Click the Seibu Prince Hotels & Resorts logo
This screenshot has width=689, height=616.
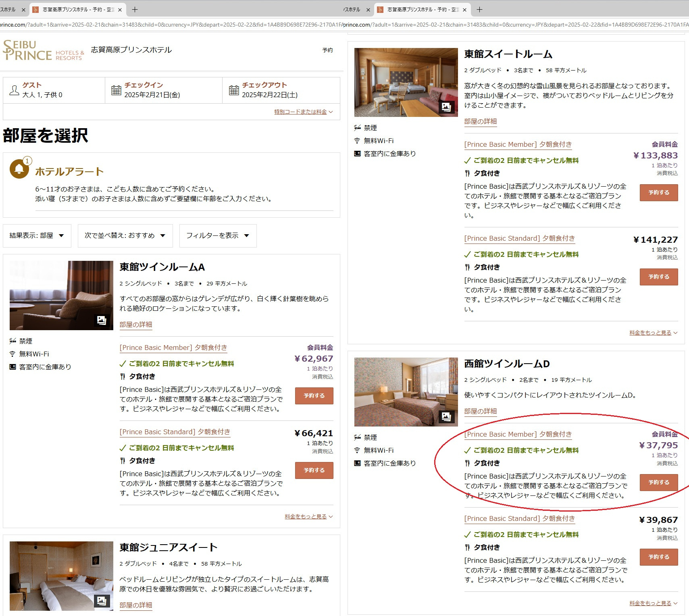coord(43,50)
